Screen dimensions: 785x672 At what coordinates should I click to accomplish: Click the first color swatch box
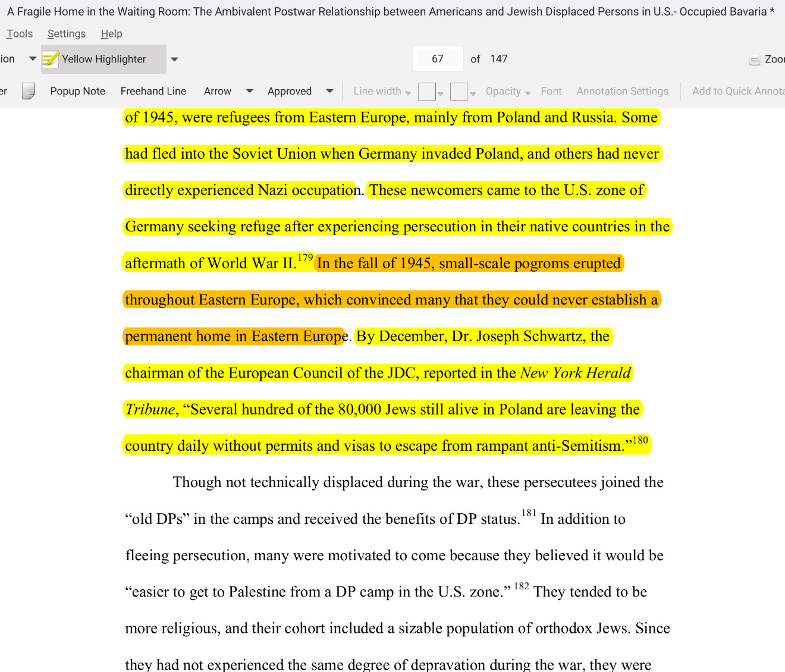[427, 91]
